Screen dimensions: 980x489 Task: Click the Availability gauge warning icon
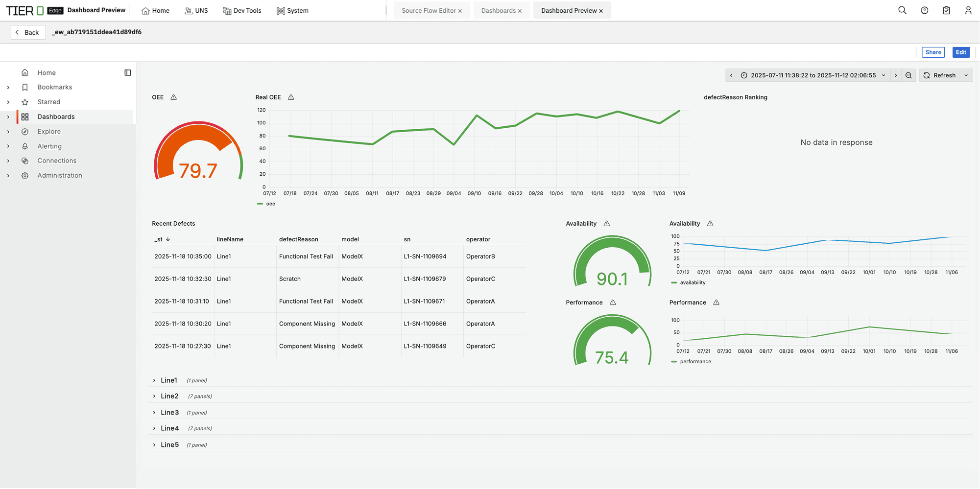tap(607, 224)
